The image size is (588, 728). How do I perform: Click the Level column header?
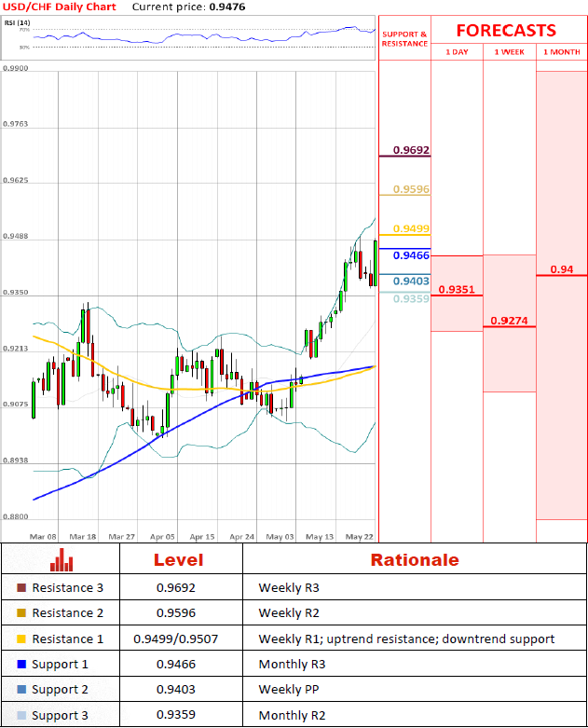click(179, 560)
